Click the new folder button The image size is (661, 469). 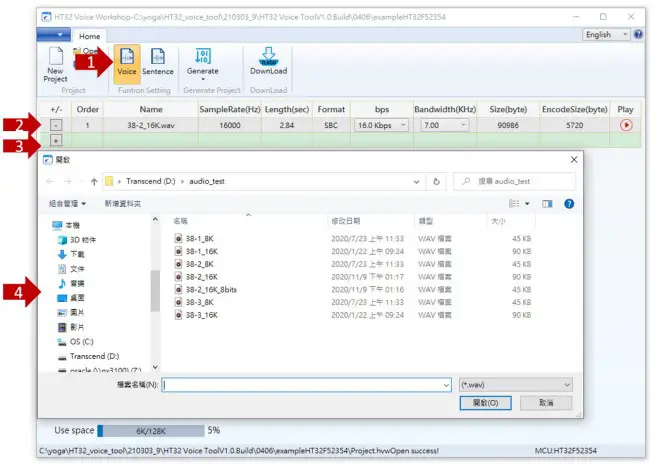click(x=123, y=204)
